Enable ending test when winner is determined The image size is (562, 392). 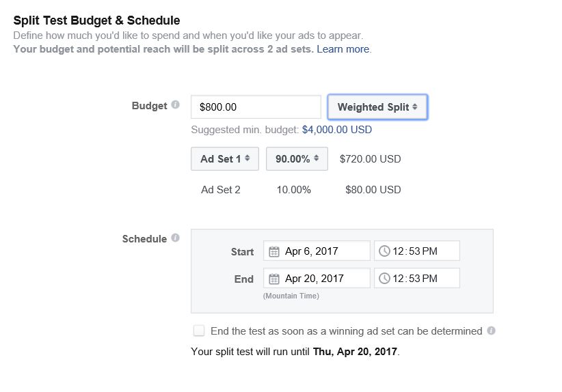199,331
